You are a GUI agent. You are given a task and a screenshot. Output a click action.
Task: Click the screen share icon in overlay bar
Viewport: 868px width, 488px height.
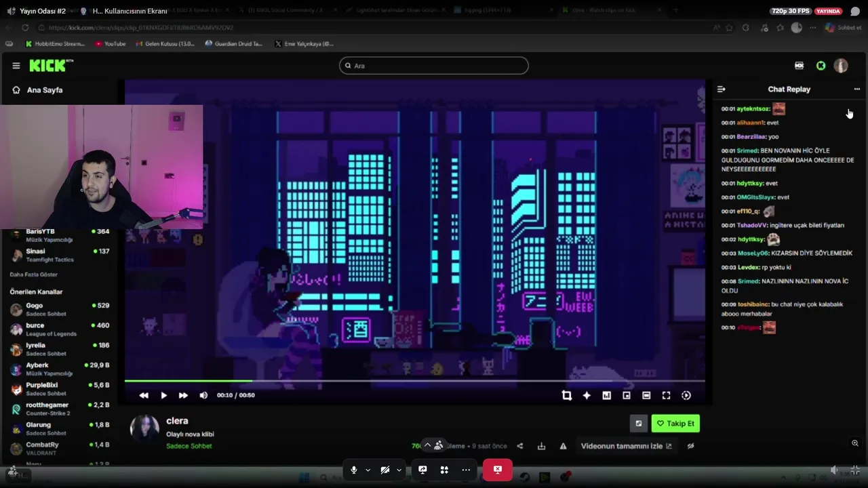click(x=422, y=470)
